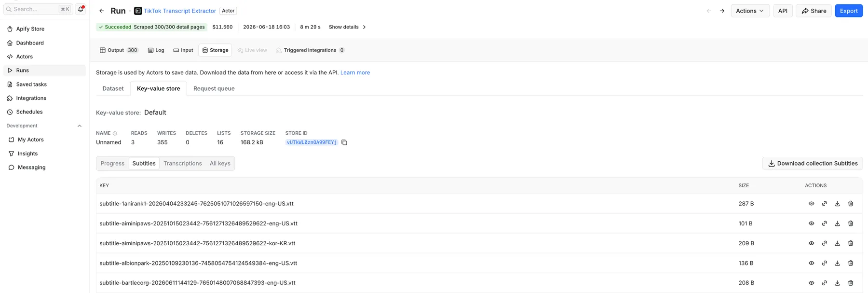Screen dimensions: 868x293
Task: Preview the subtitle-1anirank1 eng-US.vtt file
Action: tap(812, 204)
